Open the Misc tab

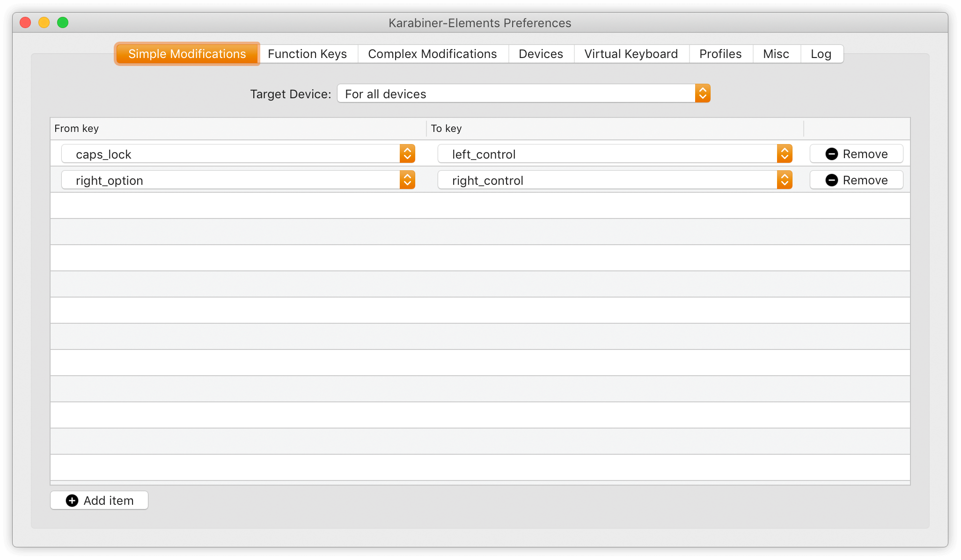[776, 54]
